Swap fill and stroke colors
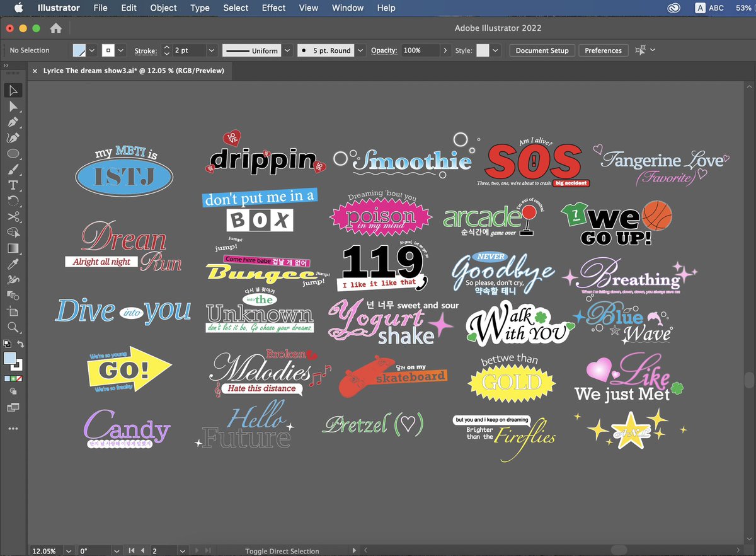Screen dimensions: 756x556 tap(21, 344)
